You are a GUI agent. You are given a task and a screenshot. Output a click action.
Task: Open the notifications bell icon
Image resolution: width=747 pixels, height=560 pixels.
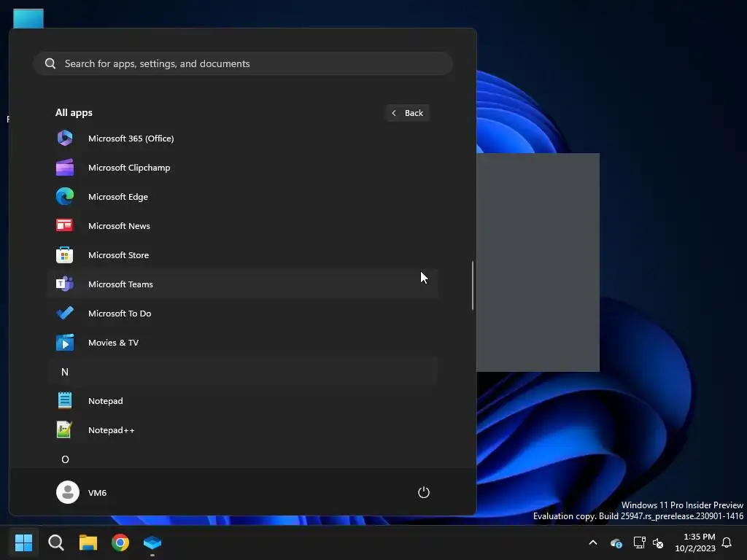point(727,542)
